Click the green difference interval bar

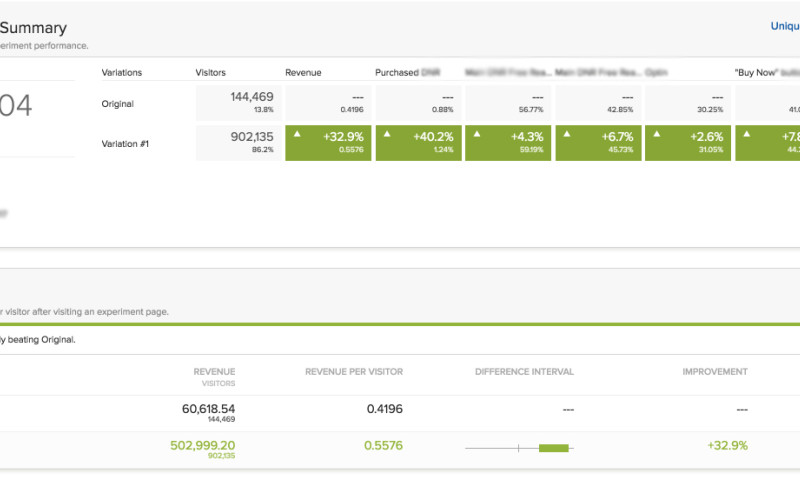pos(553,447)
